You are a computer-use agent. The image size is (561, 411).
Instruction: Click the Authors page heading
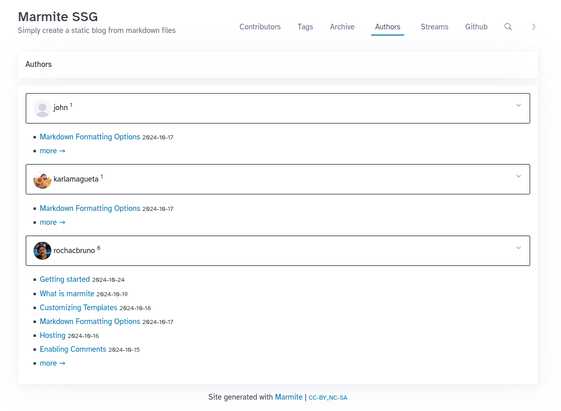click(x=38, y=64)
